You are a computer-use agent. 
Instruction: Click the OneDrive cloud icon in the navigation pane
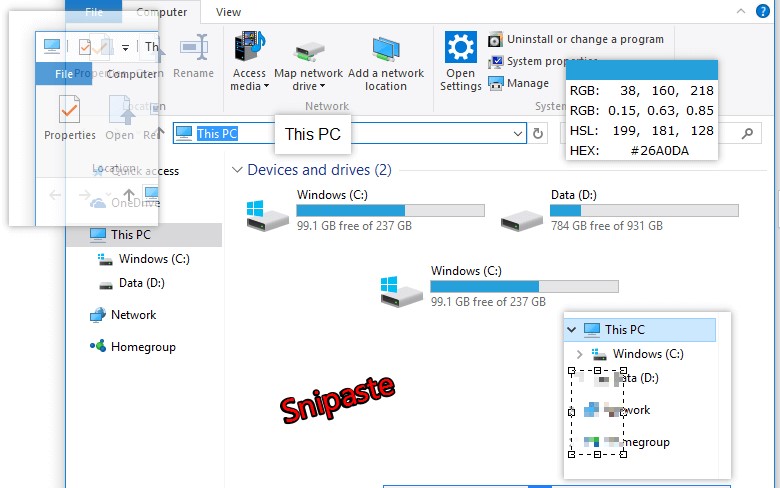point(98,203)
